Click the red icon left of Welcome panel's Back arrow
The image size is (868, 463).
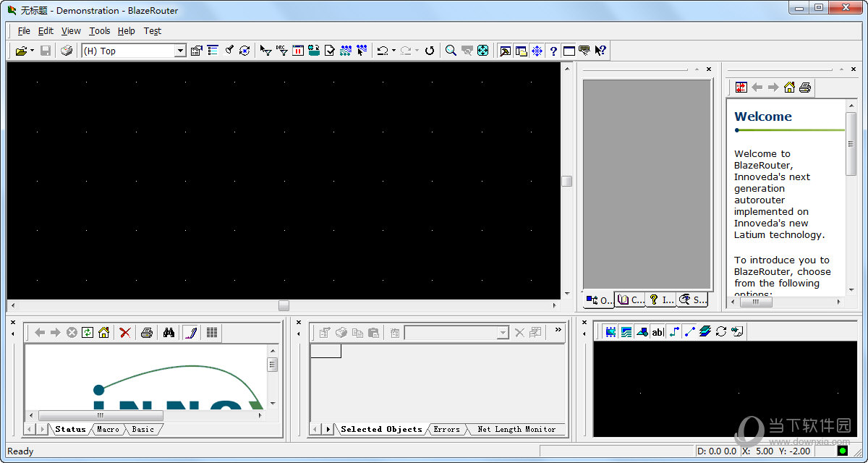coord(741,88)
